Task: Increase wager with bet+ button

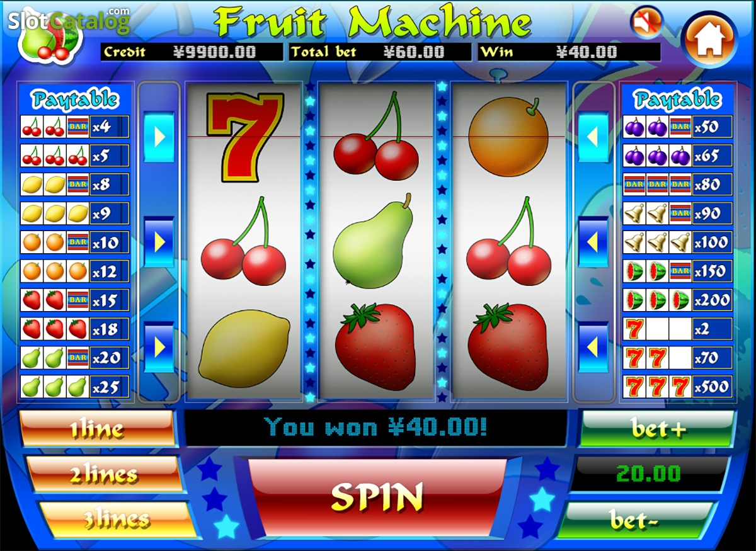Action: 657,428
